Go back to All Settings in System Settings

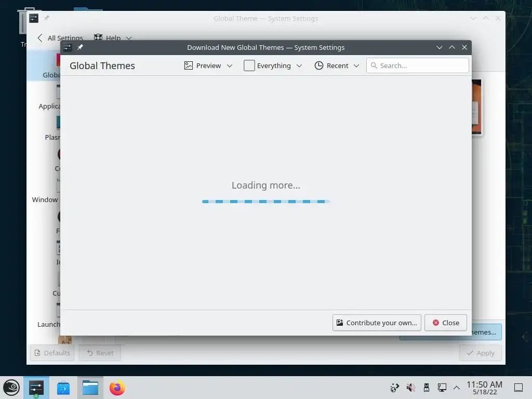point(60,38)
